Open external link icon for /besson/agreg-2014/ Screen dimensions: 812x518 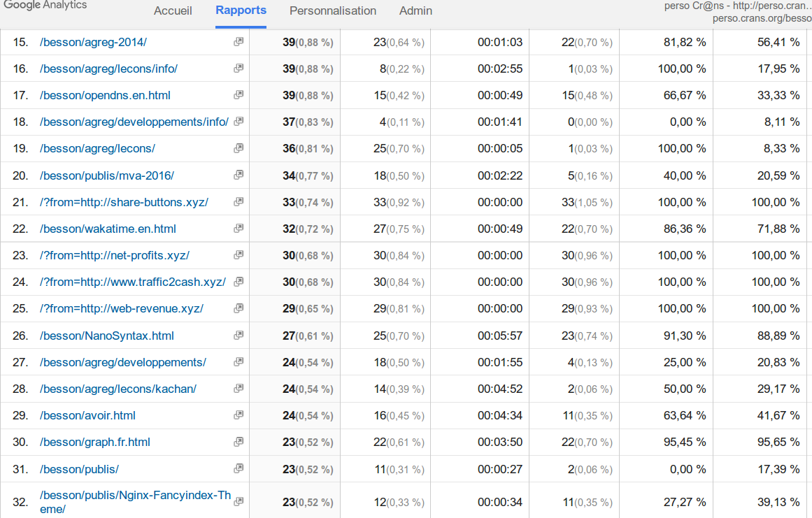point(238,42)
